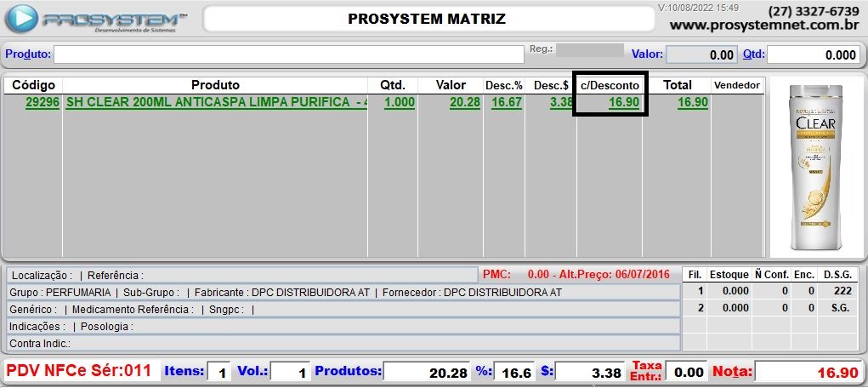Screen dimensions: 868x388
Task: Click the Itens count field
Action: [219, 372]
